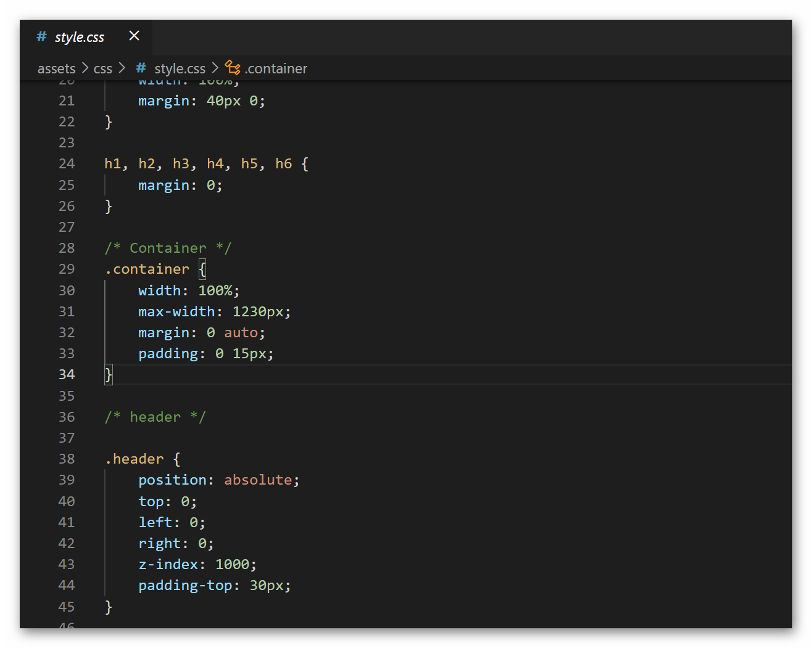The image size is (812, 648).
Task: Click the 'position: absolute;' declaration
Action: point(219,480)
